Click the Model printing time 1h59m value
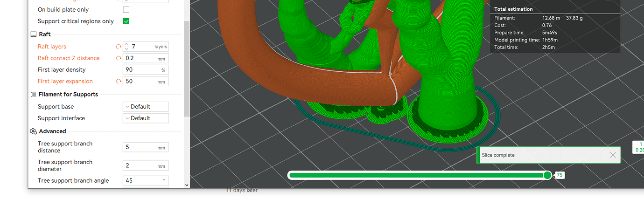 click(550, 40)
